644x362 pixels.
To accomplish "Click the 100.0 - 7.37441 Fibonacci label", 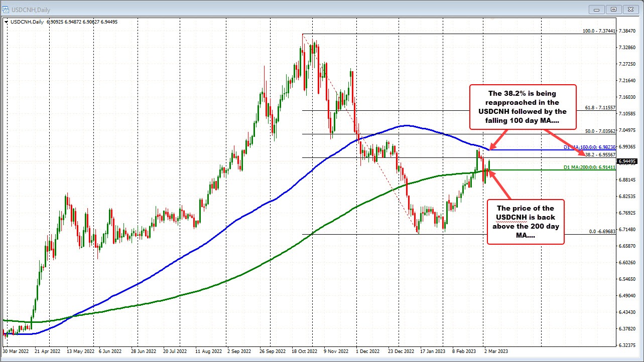I will (x=598, y=31).
